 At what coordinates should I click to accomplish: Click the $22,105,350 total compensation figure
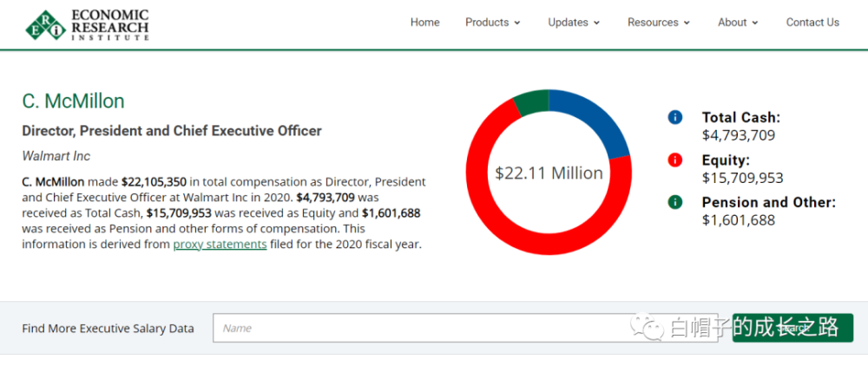click(x=155, y=181)
